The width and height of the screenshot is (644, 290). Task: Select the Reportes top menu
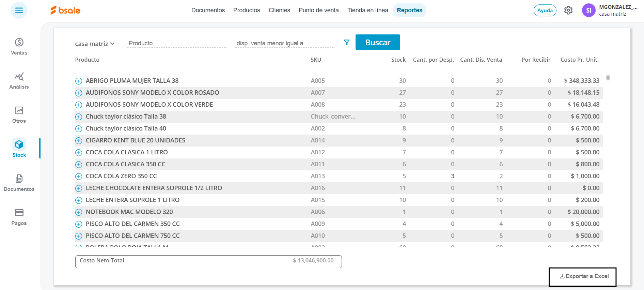click(x=409, y=10)
